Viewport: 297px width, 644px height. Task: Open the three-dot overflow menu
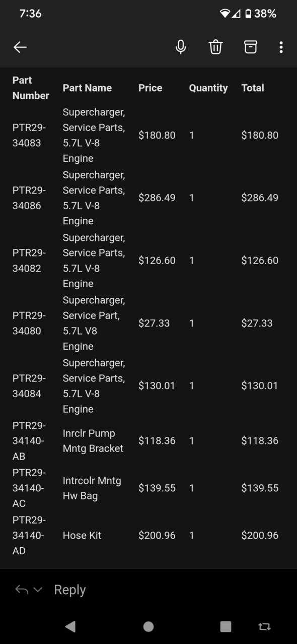point(281,47)
